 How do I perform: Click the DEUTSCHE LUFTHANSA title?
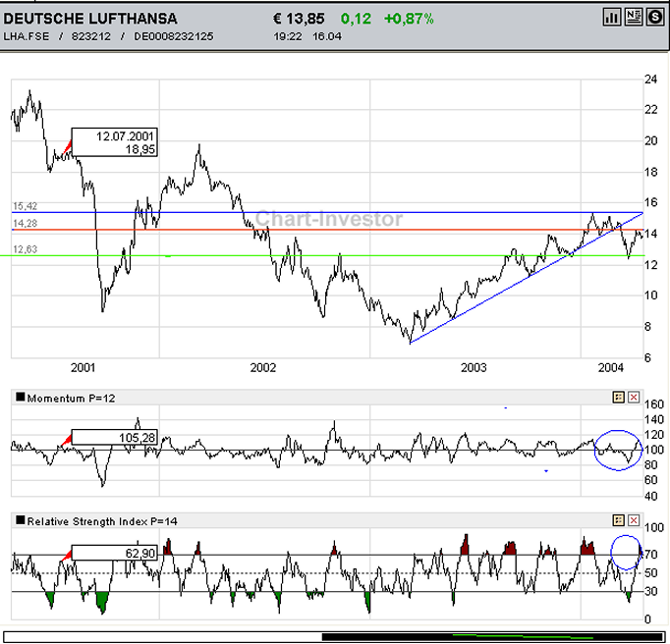pyautogui.click(x=90, y=19)
